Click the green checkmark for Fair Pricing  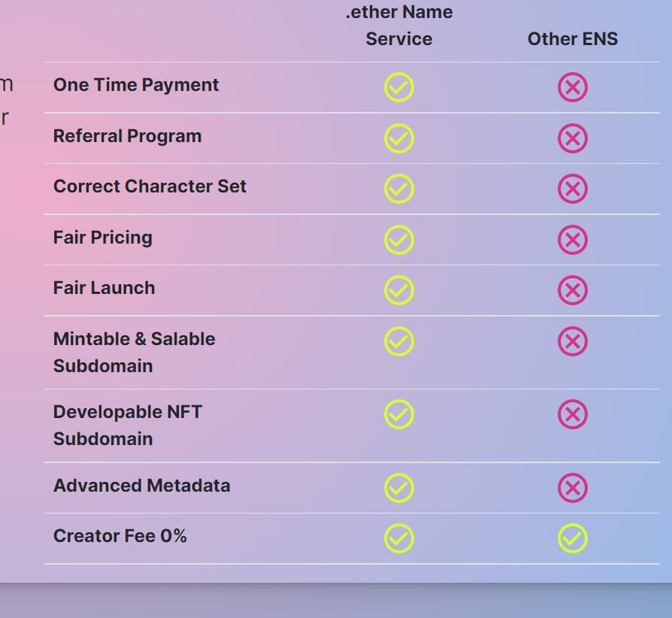399,240
